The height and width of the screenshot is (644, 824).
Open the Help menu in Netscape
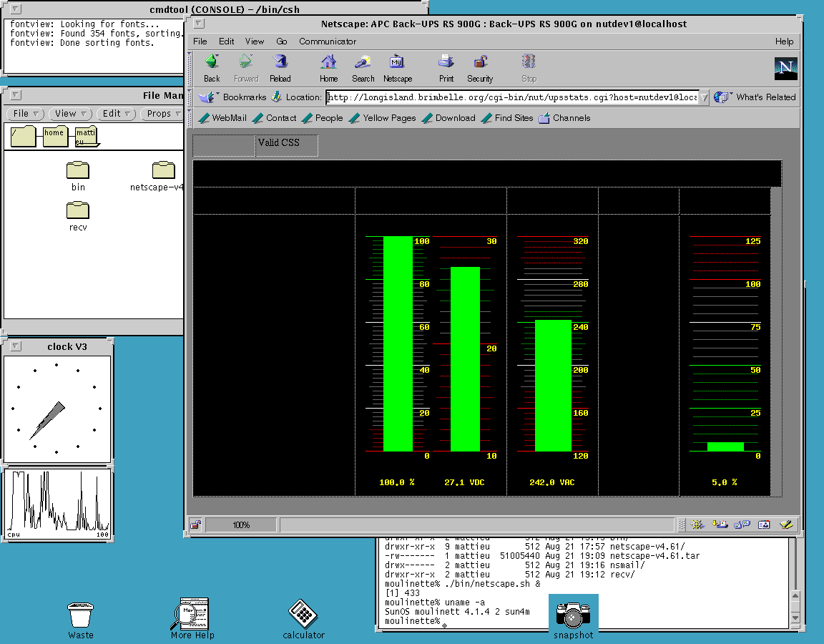784,41
